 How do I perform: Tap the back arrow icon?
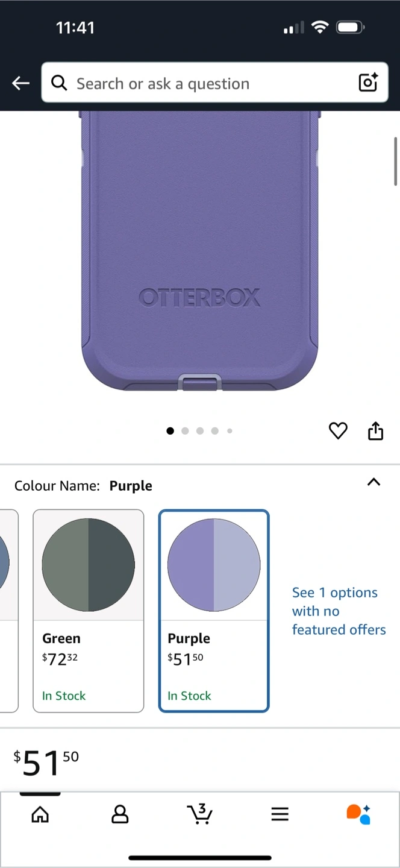click(x=21, y=83)
